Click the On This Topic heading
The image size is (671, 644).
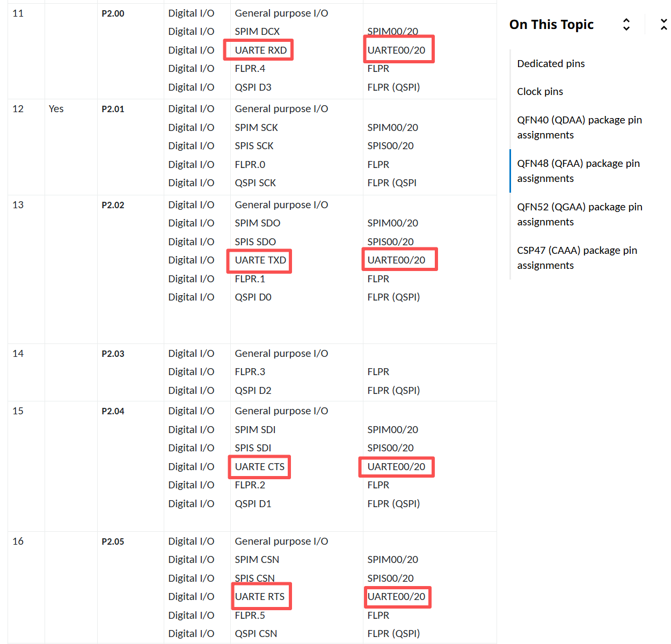click(551, 25)
